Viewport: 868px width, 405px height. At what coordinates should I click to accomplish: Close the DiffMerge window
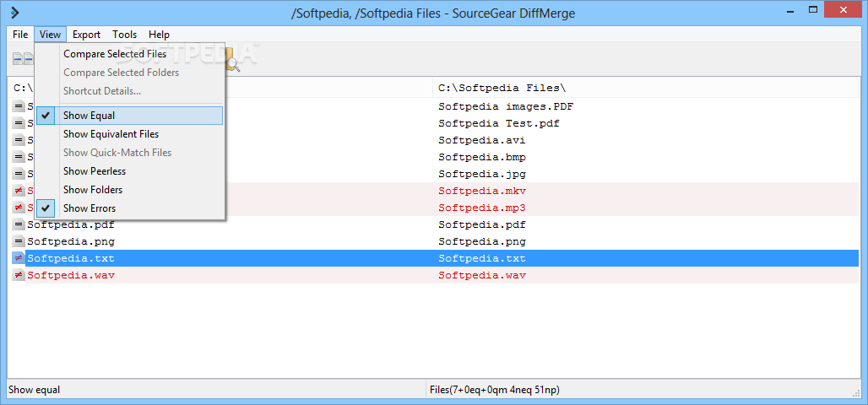[x=844, y=10]
